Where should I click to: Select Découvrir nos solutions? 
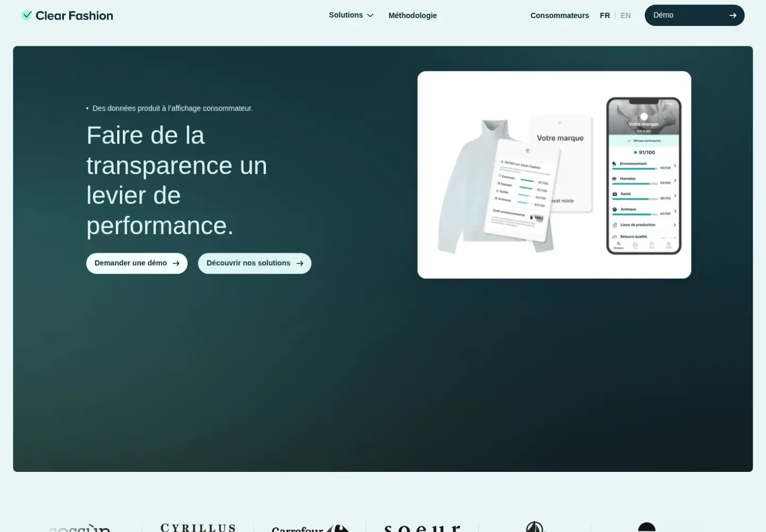(255, 263)
